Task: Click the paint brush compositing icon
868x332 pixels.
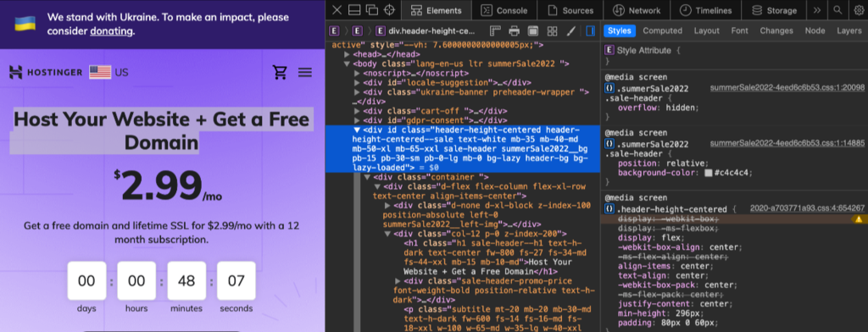Action: [x=570, y=31]
